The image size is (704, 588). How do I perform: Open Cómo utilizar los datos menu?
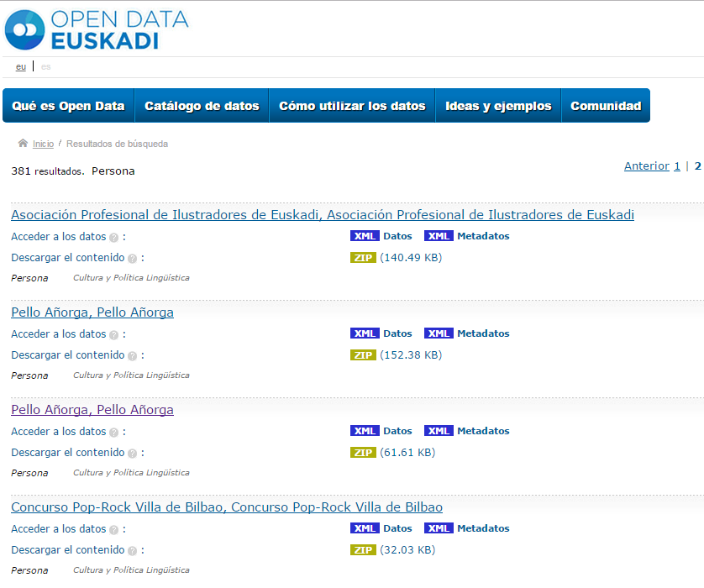pyautogui.click(x=352, y=106)
